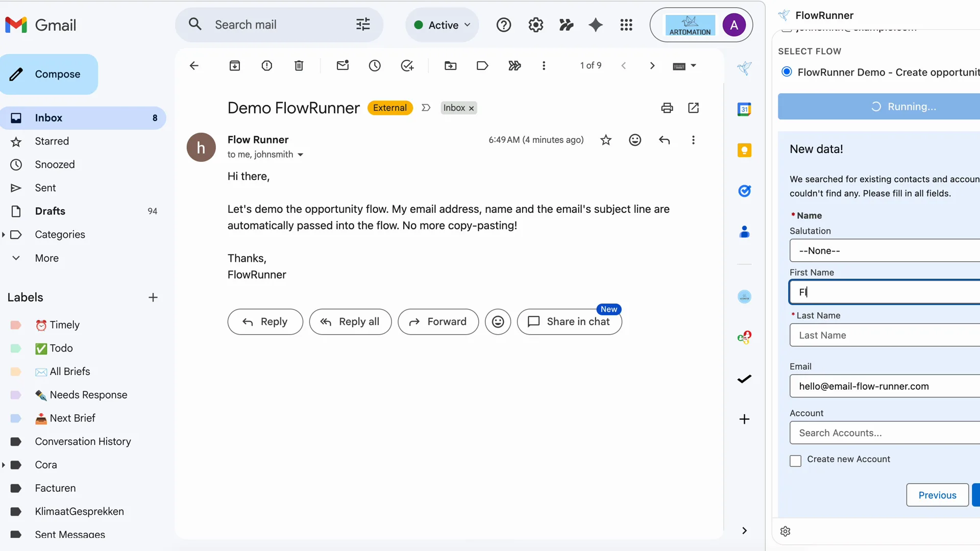Get add-ons with plus icon

[744, 419]
